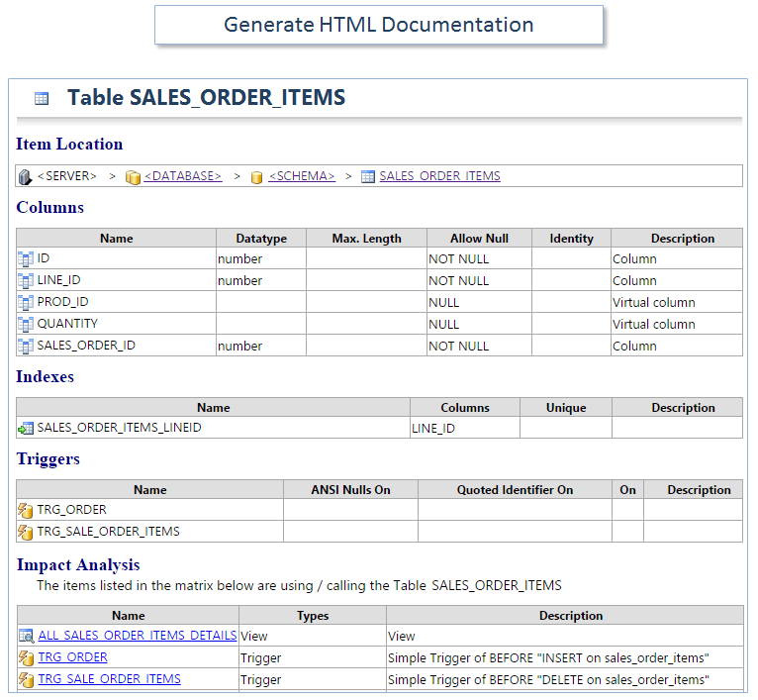Click the database cylinder icon before <DATABASE>
Image resolution: width=758 pixels, height=700 pixels.
[x=133, y=177]
